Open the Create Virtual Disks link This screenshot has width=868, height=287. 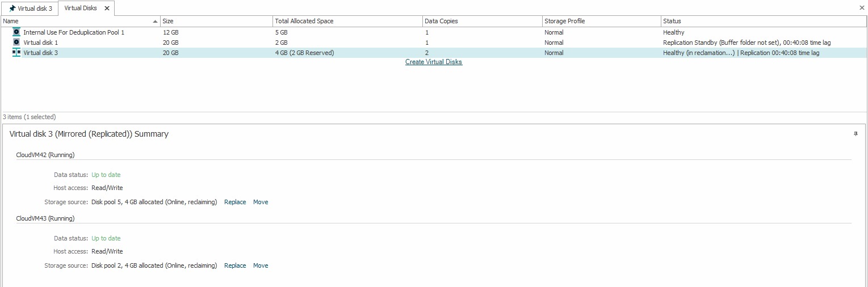pyautogui.click(x=434, y=62)
